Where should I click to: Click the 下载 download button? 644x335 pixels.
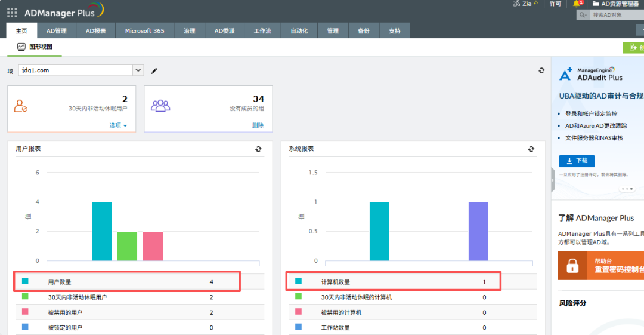(x=577, y=161)
